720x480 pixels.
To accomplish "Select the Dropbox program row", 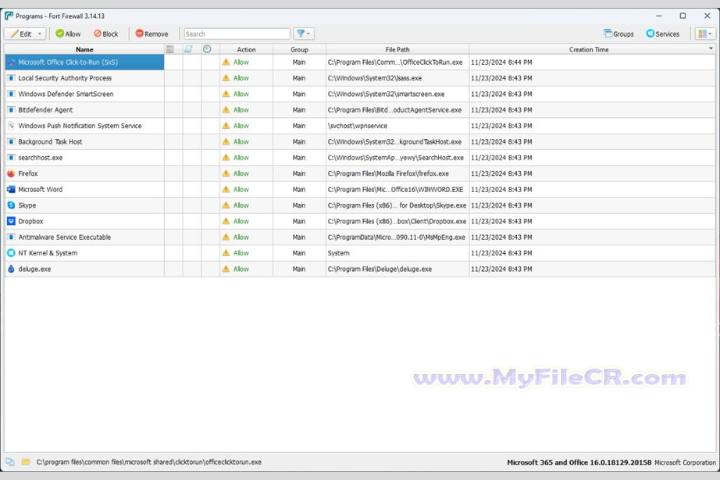I will coord(360,221).
